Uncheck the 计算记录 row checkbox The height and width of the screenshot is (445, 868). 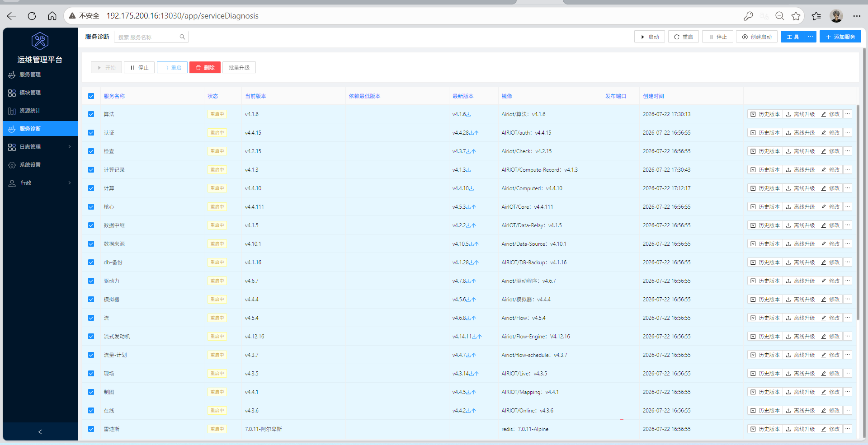click(91, 170)
